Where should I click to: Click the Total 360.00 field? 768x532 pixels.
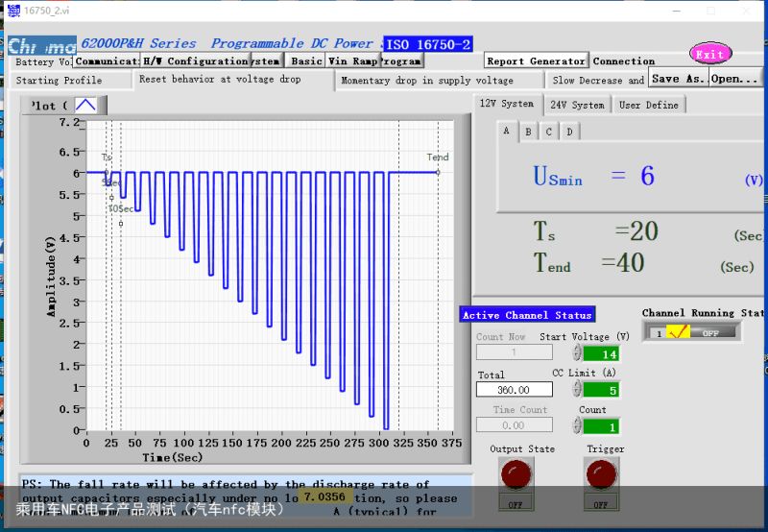pos(515,390)
